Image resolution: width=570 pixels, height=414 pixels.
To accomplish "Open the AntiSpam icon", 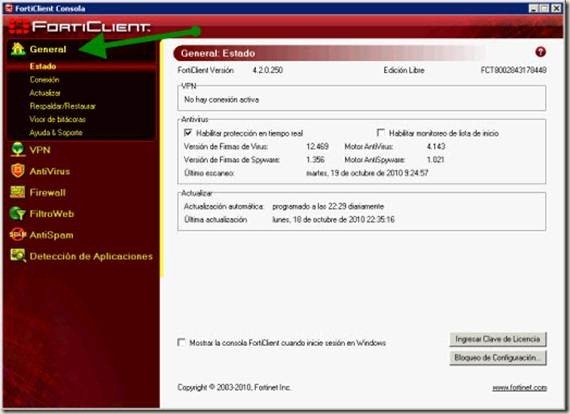I will [17, 234].
